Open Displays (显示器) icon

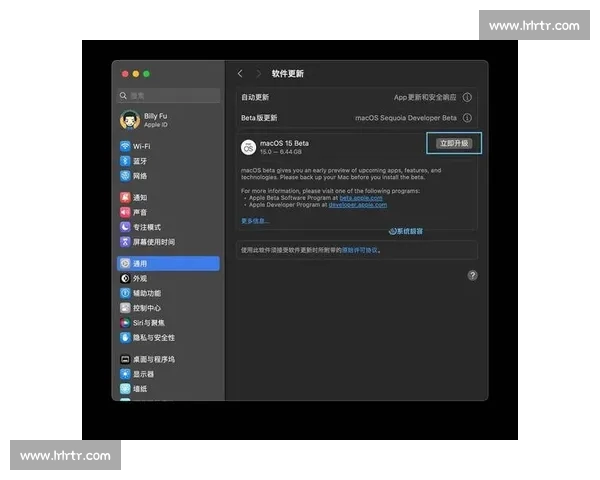pyautogui.click(x=125, y=374)
